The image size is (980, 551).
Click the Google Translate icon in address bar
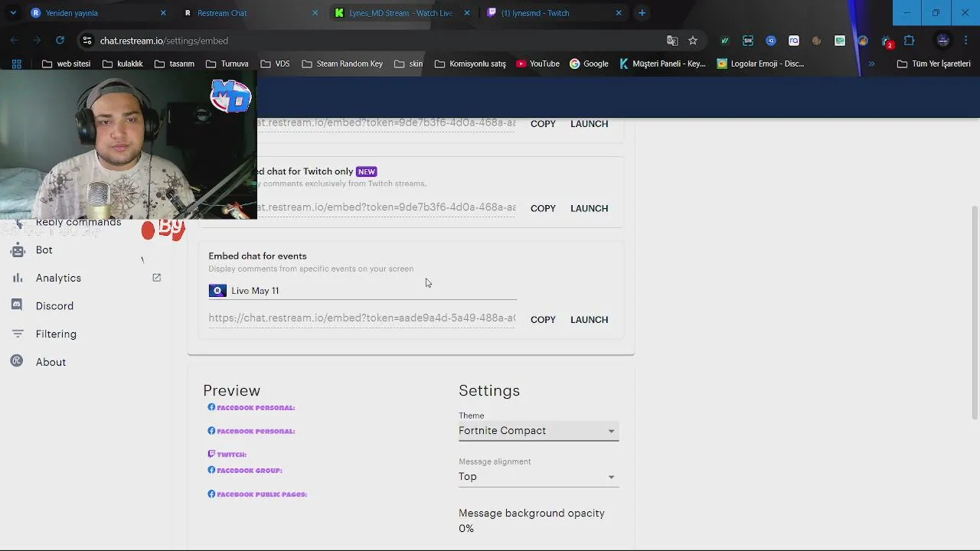coord(672,41)
